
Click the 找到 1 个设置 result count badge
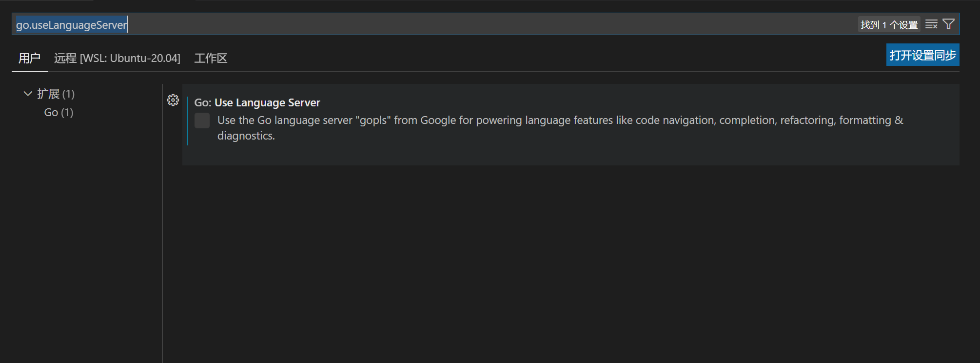coord(889,24)
